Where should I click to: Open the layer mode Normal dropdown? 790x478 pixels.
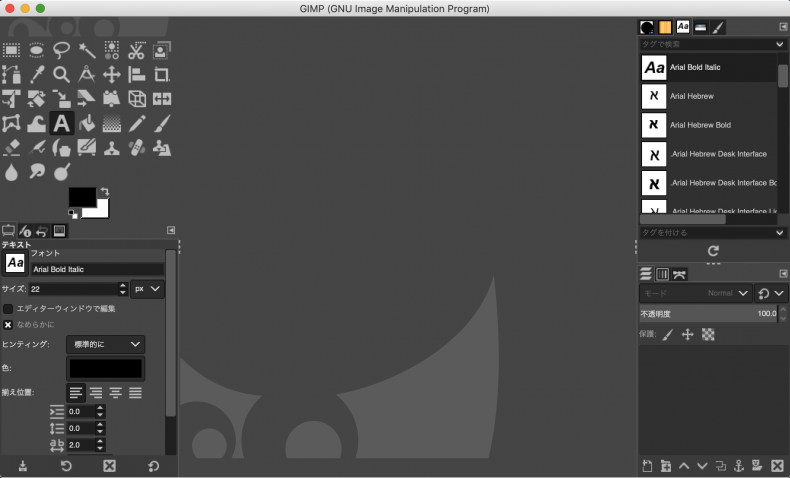click(x=695, y=293)
